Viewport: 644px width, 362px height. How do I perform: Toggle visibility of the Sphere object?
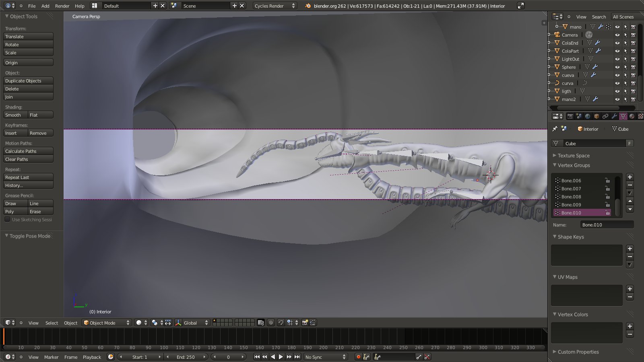(x=617, y=67)
